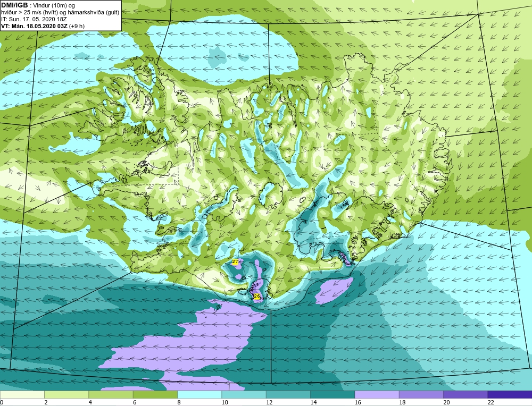Click the DMI/IGB title text
This screenshot has height=406, width=532.
(14, 5)
